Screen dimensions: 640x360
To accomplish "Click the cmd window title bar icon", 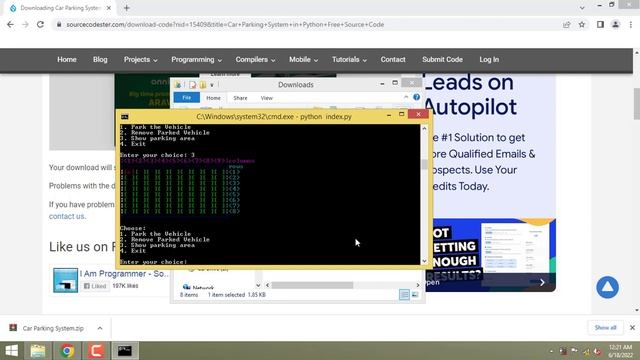I will tap(125, 117).
